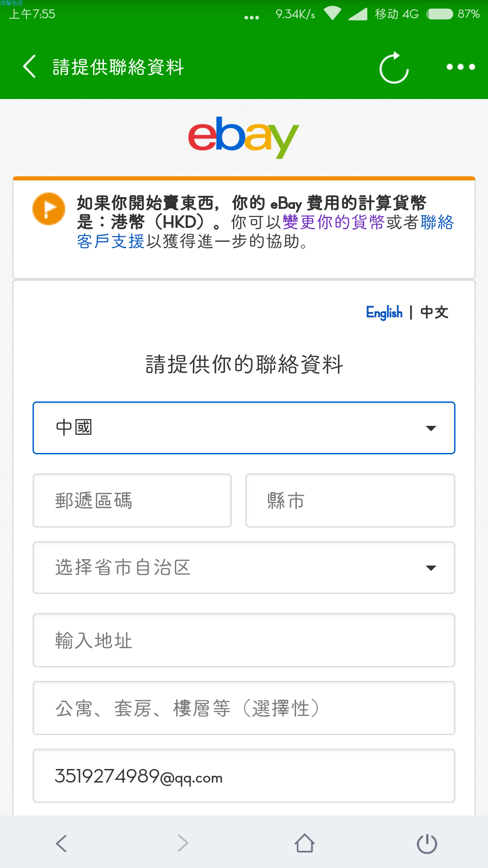Switch language to English

[384, 312]
